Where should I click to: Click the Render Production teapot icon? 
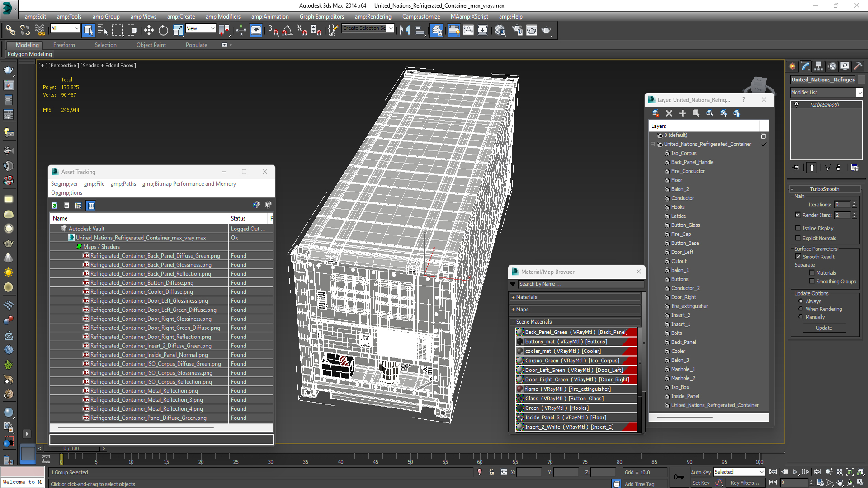pos(547,30)
